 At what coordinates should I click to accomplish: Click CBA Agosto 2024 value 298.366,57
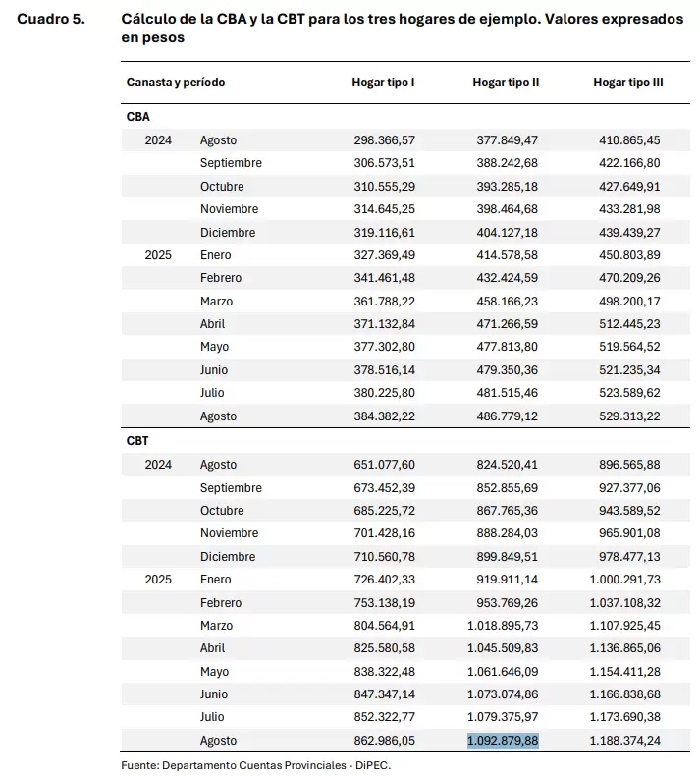pyautogui.click(x=384, y=140)
